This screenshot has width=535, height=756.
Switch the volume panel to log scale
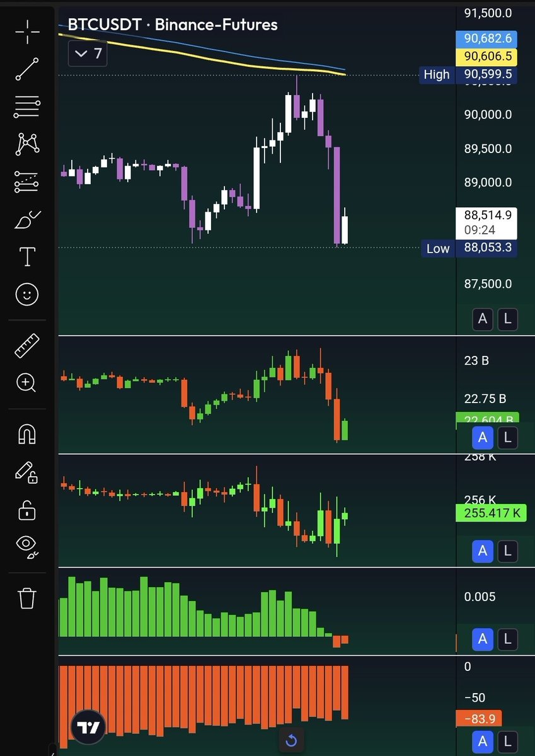(x=507, y=437)
